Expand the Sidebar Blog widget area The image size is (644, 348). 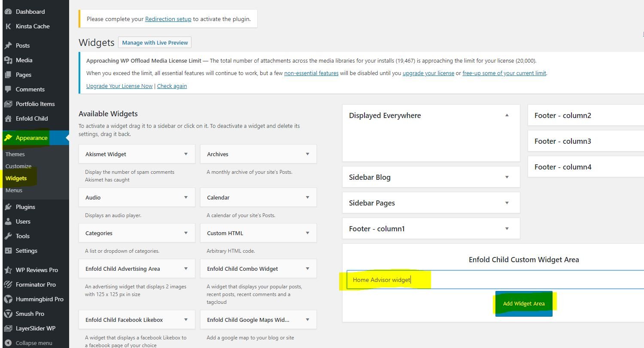[507, 177]
